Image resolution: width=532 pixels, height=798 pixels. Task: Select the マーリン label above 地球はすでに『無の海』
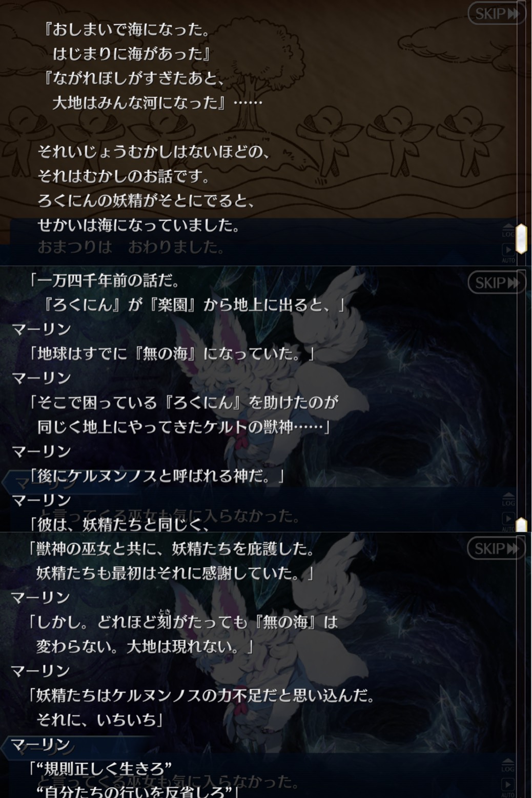click(x=42, y=329)
